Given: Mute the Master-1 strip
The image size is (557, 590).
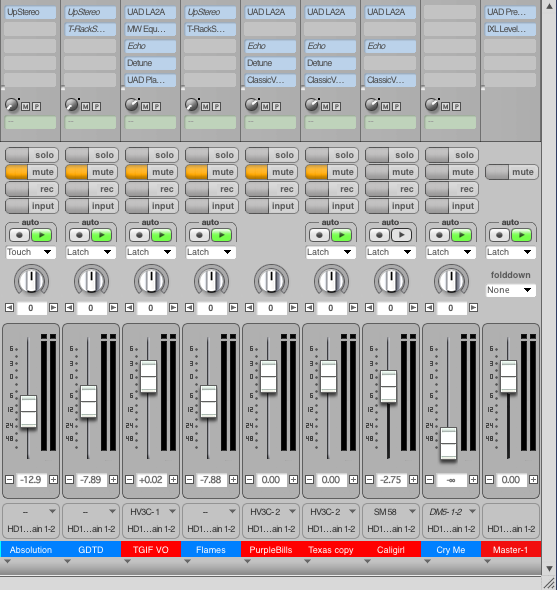Looking at the screenshot, I should 512,172.
